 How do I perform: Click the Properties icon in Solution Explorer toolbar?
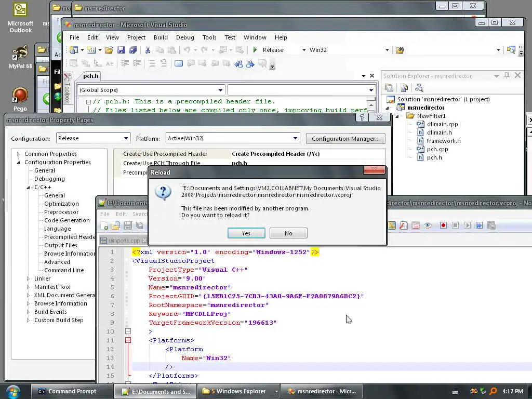389,88
